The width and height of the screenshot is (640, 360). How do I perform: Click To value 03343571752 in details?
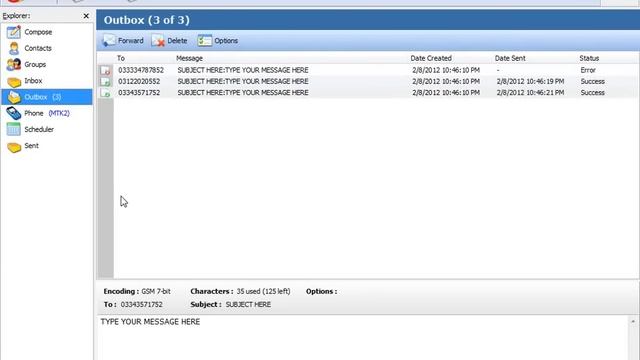[x=142, y=304]
